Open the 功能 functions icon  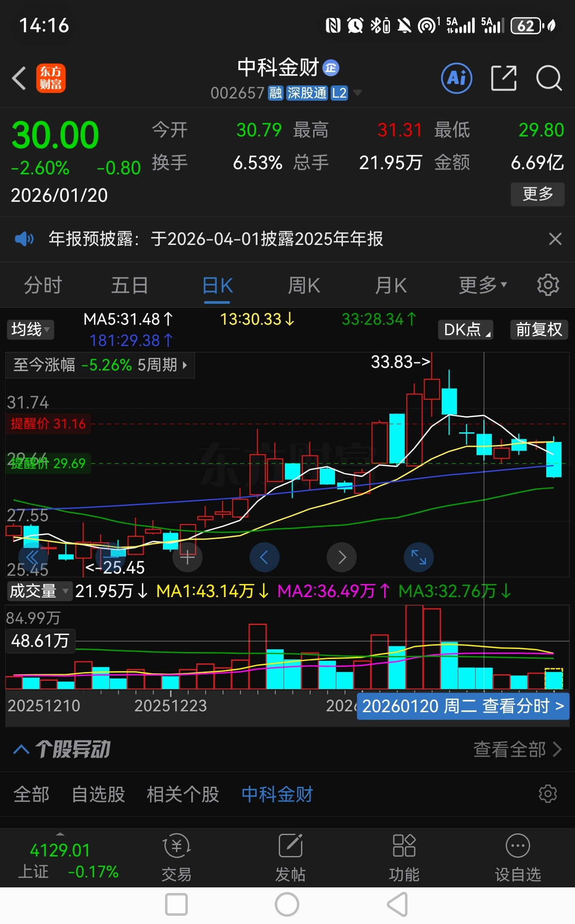404,858
